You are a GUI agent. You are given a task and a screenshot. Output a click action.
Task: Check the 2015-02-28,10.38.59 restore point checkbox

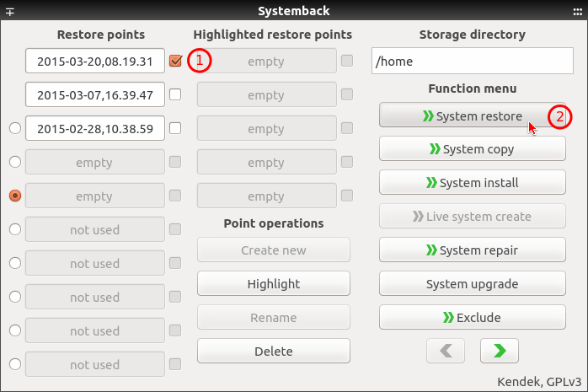[175, 128]
